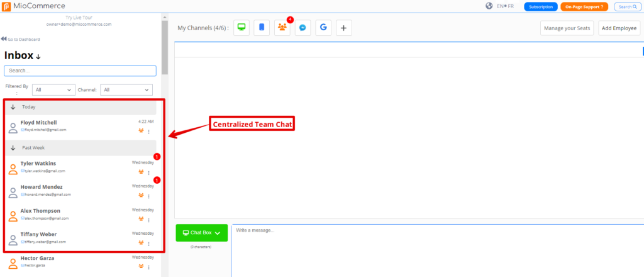Click Floyd Mitchell's avatar icon
Image resolution: width=644 pixels, height=277 pixels.
13,128
